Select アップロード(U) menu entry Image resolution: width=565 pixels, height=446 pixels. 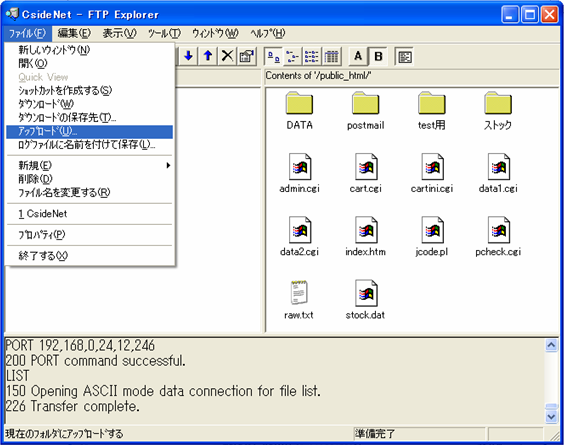point(89,131)
